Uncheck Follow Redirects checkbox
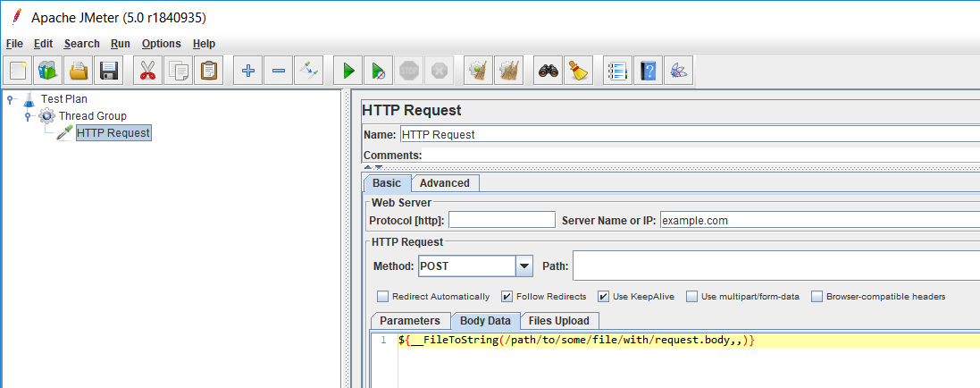The height and width of the screenshot is (388, 980). [507, 296]
